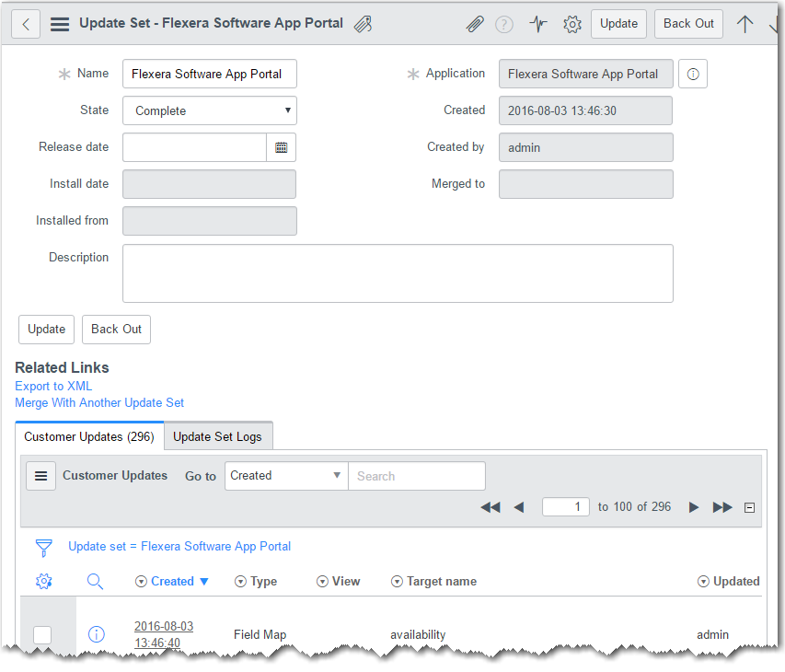Sort by the Created column header
785x672 pixels.
(172, 582)
